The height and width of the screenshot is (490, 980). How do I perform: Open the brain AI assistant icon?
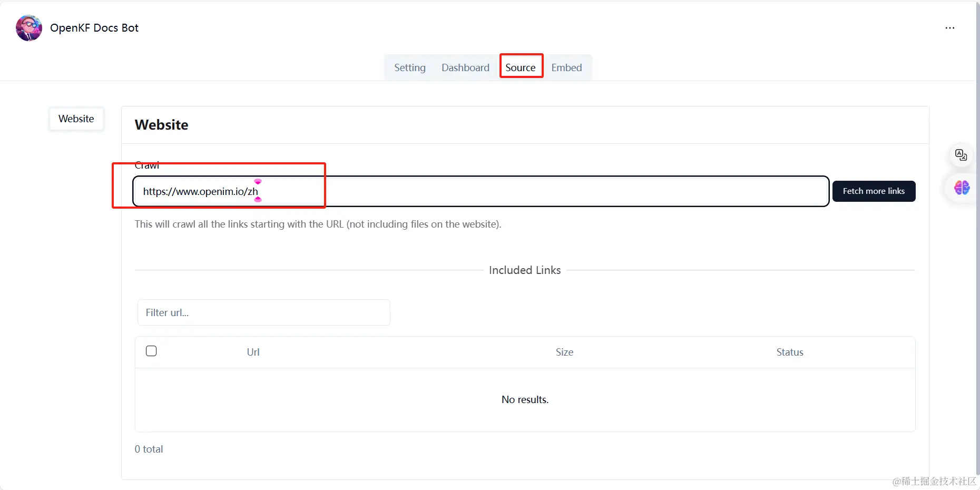point(962,188)
